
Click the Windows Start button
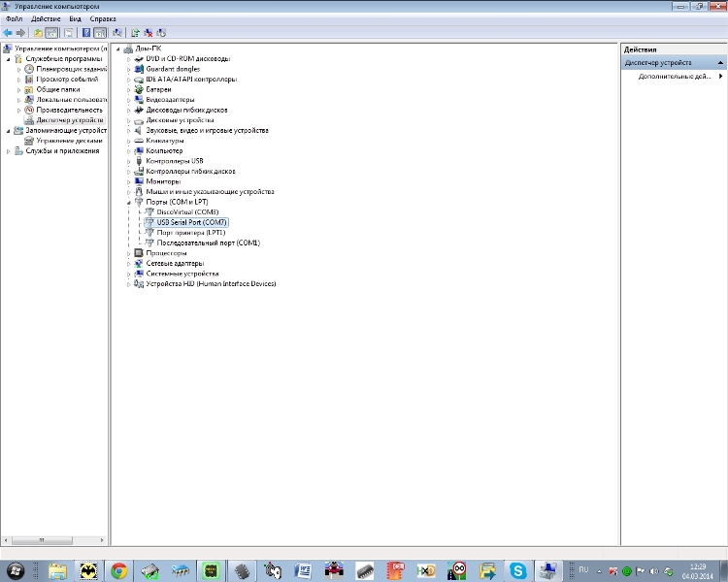point(16,570)
